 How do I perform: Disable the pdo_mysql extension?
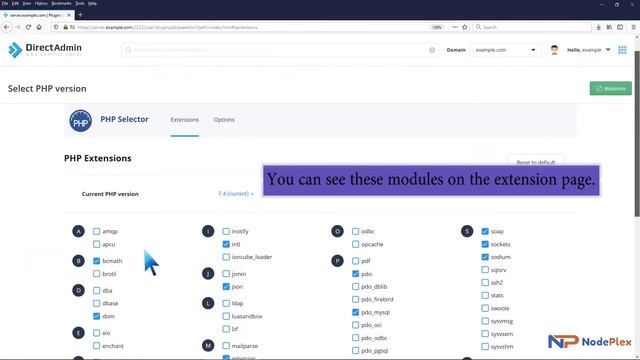pos(356,312)
